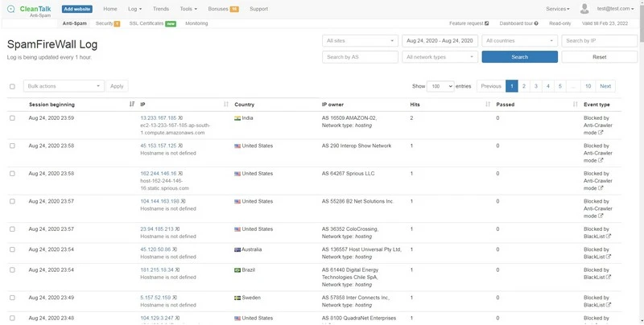Sort the Hits column icon
Viewport: 644px width, 325px height.
point(488,105)
